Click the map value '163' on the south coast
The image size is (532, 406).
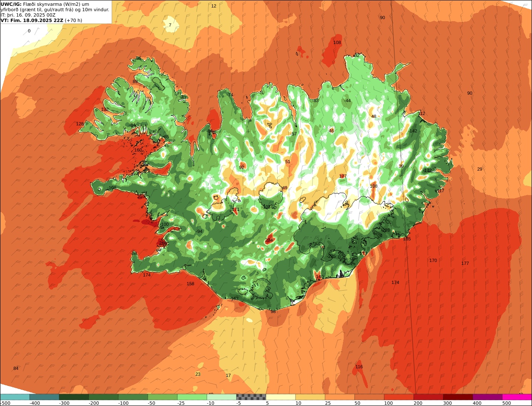pos(235,299)
